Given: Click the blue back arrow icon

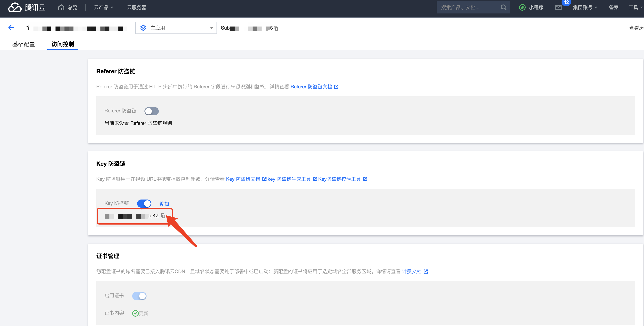Looking at the screenshot, I should pos(11,28).
